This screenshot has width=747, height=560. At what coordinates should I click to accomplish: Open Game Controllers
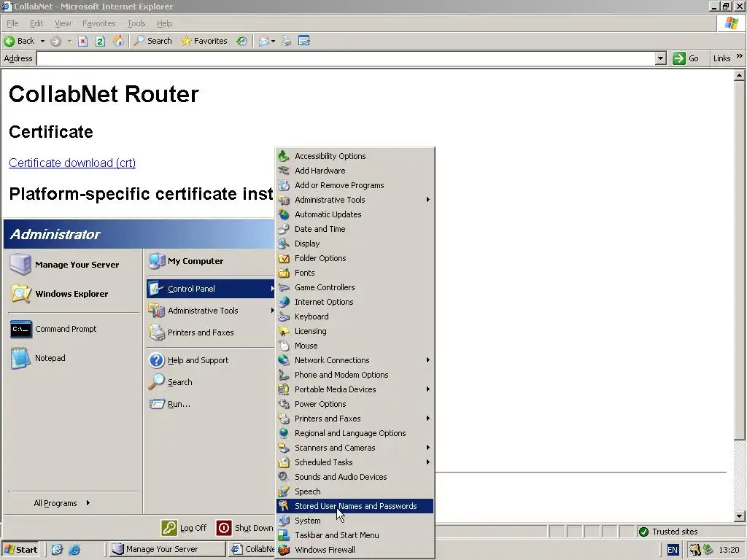[x=355, y=287]
